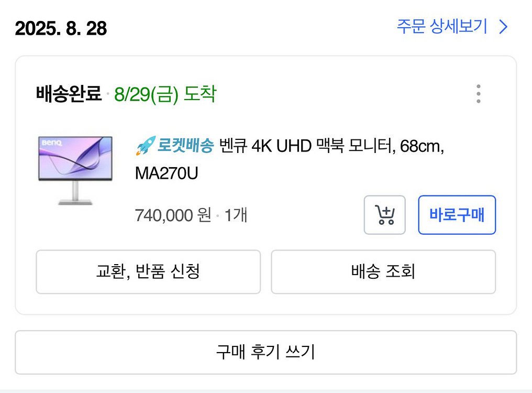Click the order date 2025. 8. 28
The width and height of the screenshot is (532, 393).
[60, 27]
